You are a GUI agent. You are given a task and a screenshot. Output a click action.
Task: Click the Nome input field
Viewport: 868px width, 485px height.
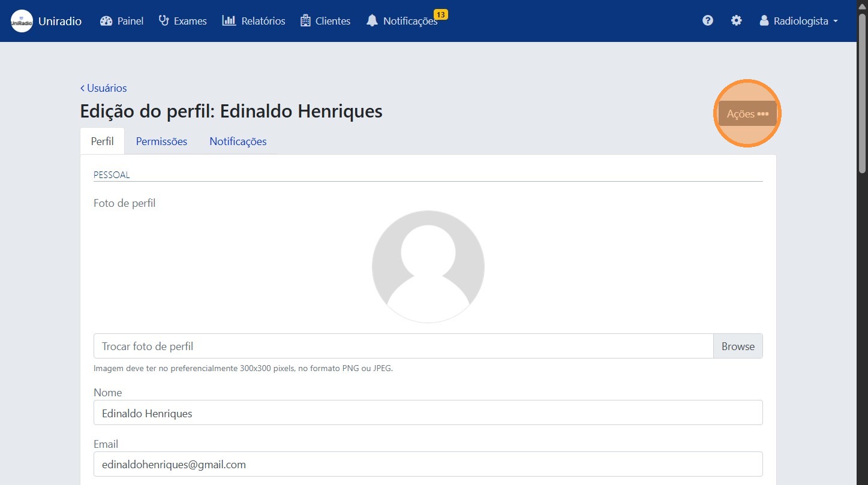tap(428, 413)
